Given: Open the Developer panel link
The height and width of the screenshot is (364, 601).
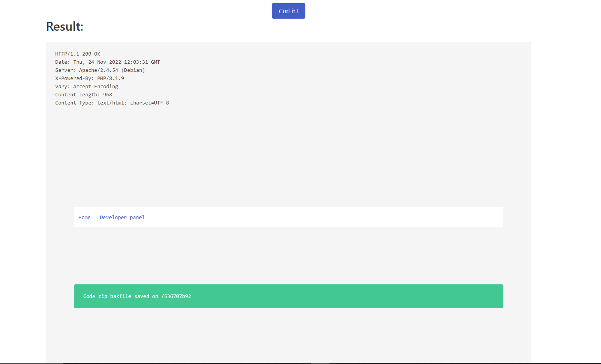Looking at the screenshot, I should coord(122,218).
